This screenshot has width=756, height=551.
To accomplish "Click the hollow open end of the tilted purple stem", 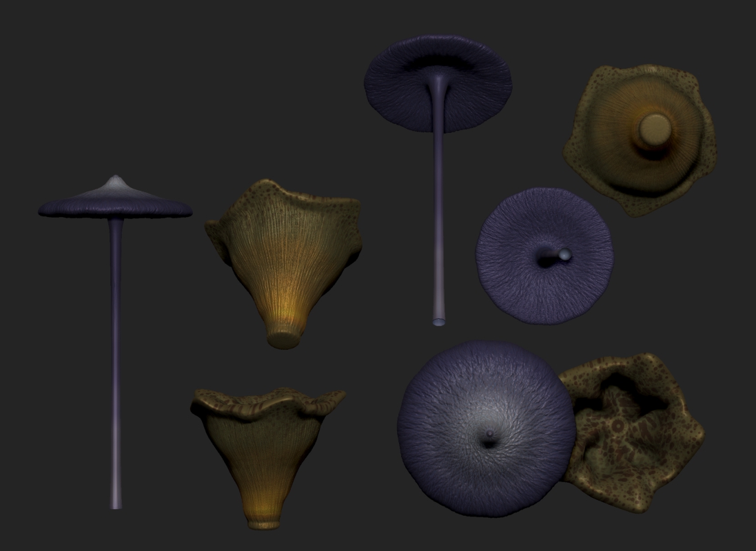I will (440, 321).
